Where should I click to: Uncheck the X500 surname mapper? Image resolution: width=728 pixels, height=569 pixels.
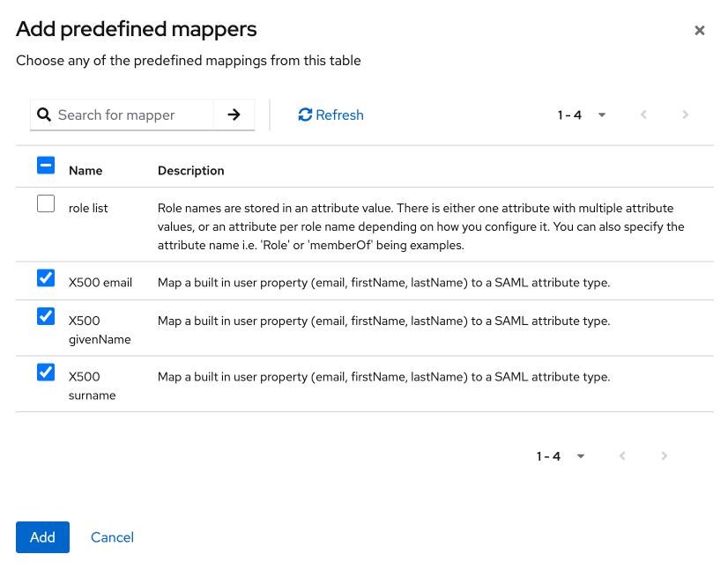(x=46, y=373)
